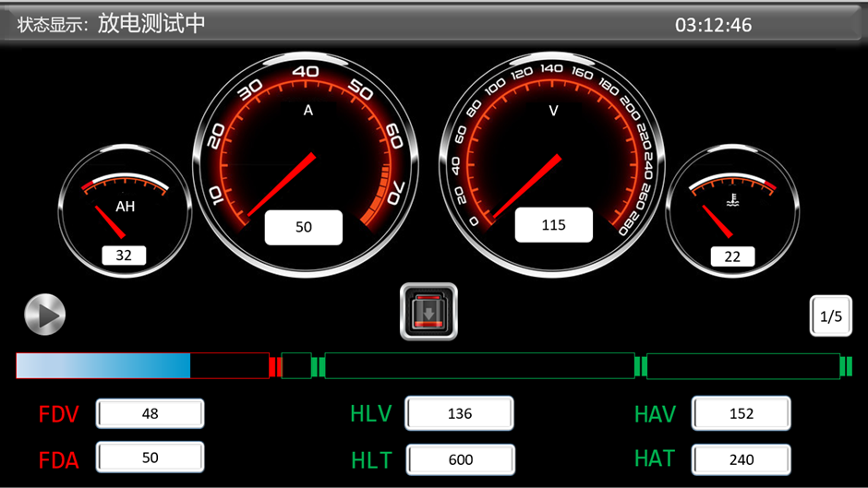Change the HLT value field
The height and width of the screenshot is (488, 868).
[x=459, y=459]
